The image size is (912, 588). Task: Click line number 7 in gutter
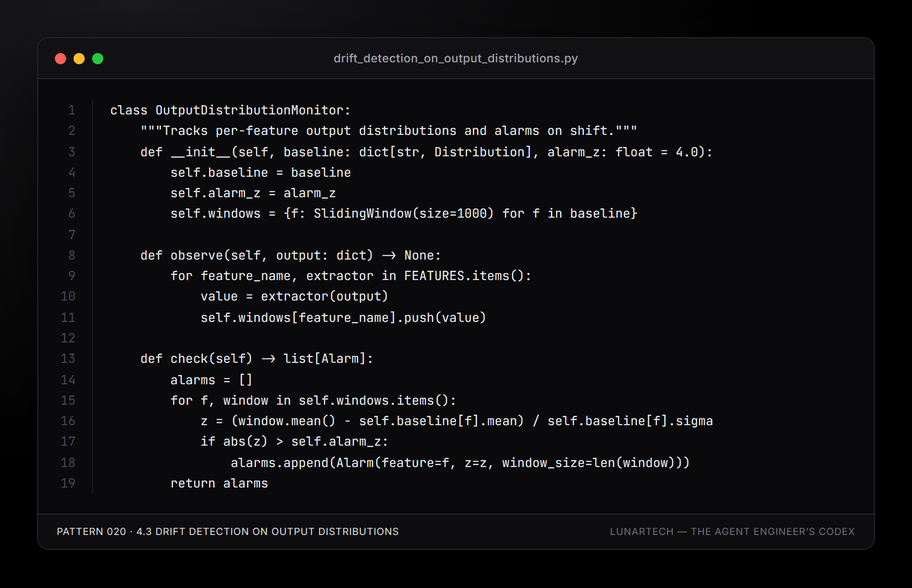click(72, 235)
